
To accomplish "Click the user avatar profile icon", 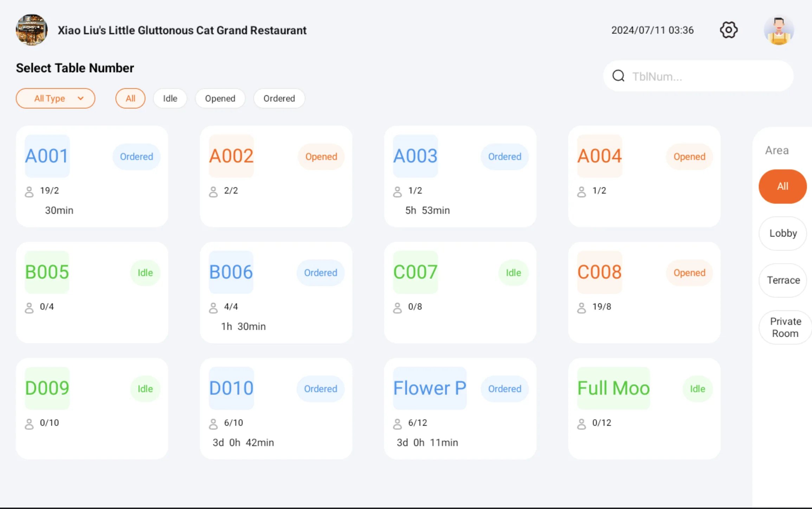I will [779, 30].
